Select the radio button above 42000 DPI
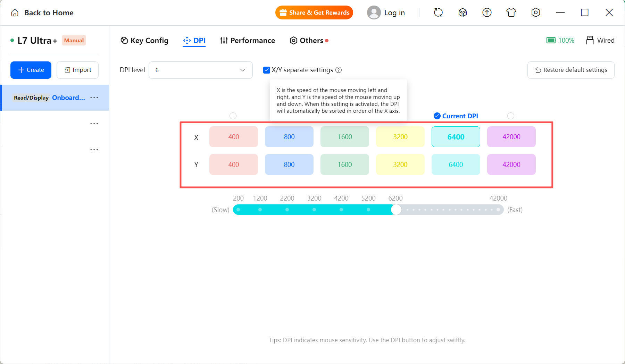Image resolution: width=625 pixels, height=364 pixels. (x=511, y=116)
